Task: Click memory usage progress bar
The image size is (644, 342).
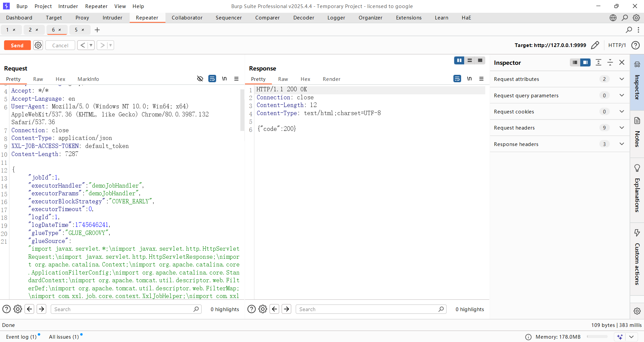Action: (x=597, y=337)
